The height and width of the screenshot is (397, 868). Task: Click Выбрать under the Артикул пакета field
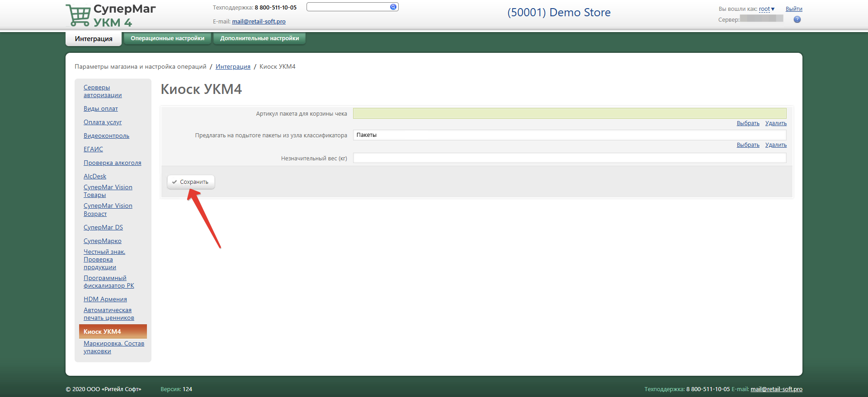(748, 123)
